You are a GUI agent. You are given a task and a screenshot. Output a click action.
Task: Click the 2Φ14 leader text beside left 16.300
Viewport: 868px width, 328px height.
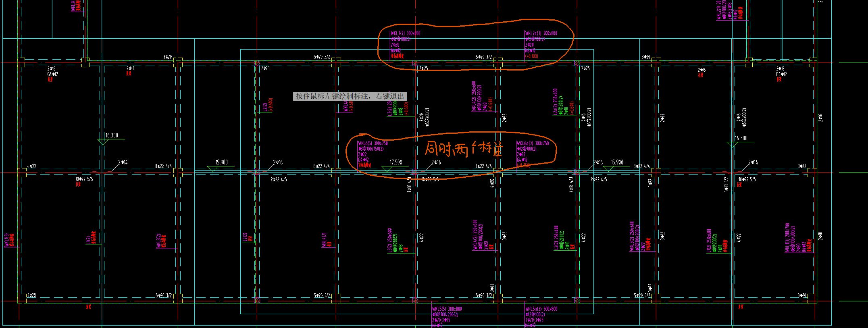[x=123, y=162]
